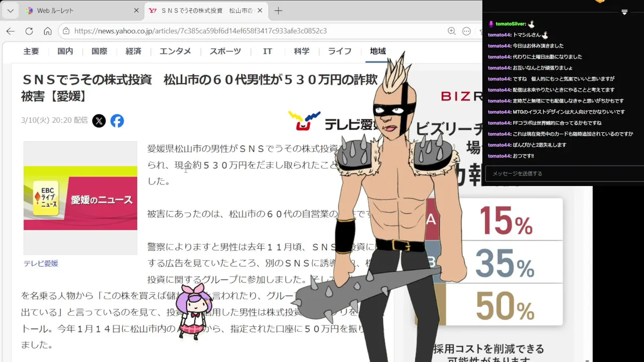Follow the テレビ愛媛 link under the image
644x362 pixels.
pos(41,263)
